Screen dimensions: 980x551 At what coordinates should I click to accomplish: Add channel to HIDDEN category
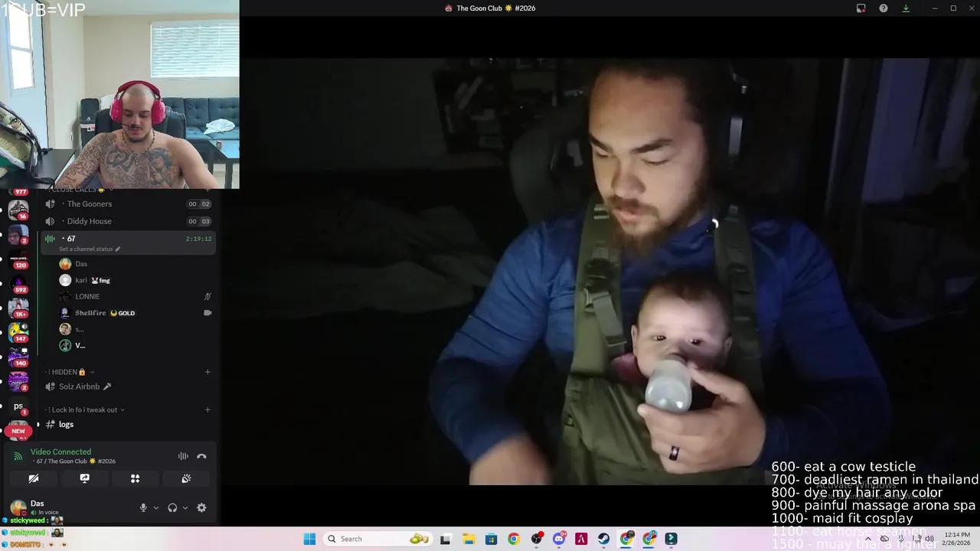[x=207, y=372]
